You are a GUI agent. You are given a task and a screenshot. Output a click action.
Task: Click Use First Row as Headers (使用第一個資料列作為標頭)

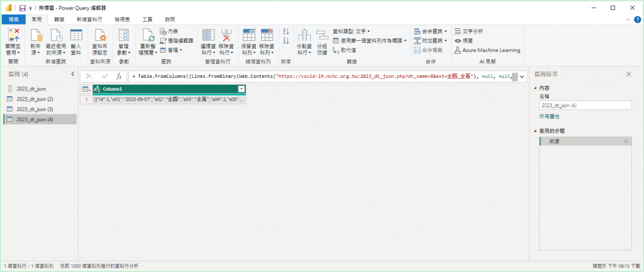click(370, 41)
